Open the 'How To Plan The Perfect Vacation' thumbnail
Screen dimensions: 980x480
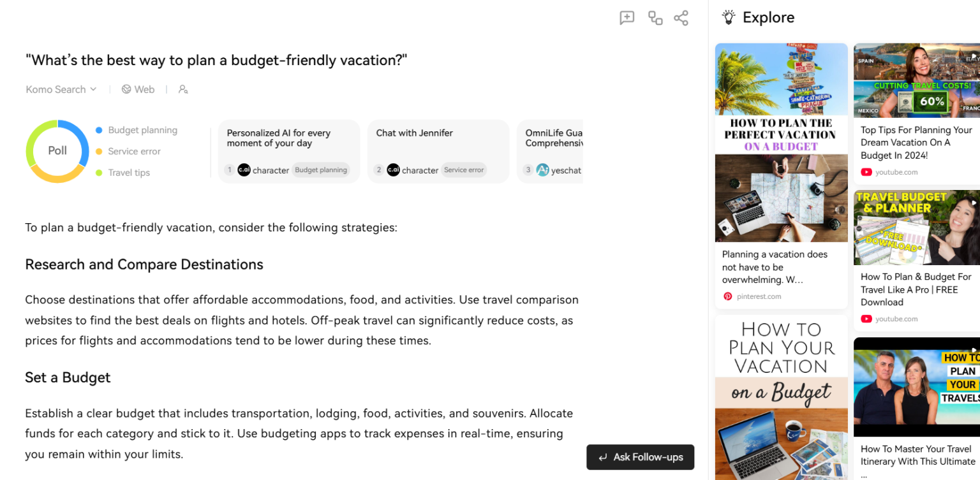pos(781,143)
